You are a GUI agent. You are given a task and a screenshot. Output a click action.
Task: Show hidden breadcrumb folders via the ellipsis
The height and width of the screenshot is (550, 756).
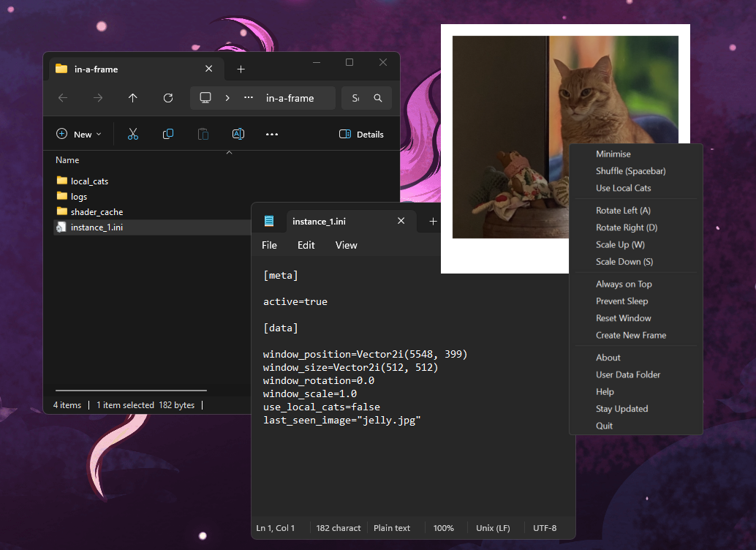point(249,97)
